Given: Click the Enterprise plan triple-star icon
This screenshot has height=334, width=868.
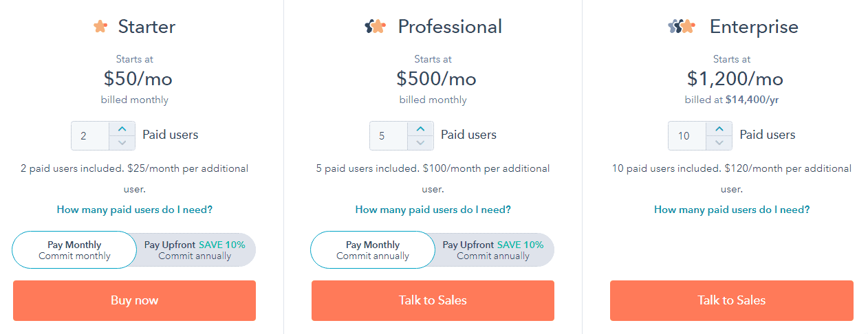Looking at the screenshot, I should [682, 27].
